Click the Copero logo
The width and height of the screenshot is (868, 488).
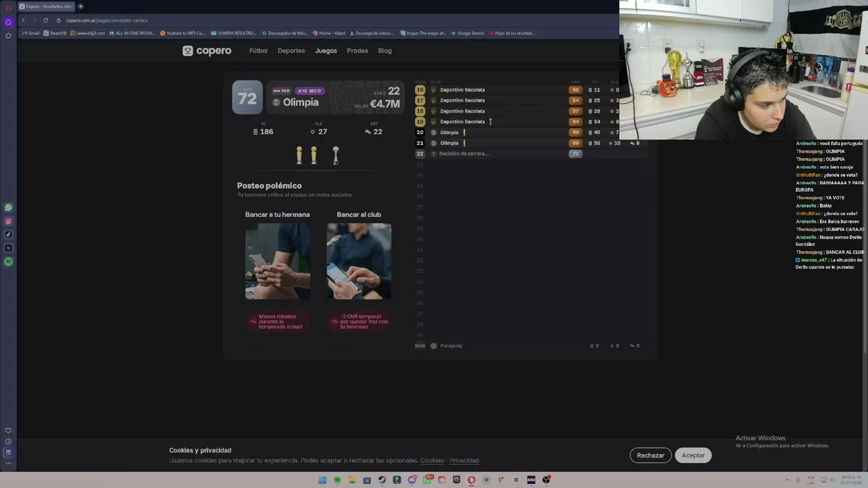tap(207, 51)
